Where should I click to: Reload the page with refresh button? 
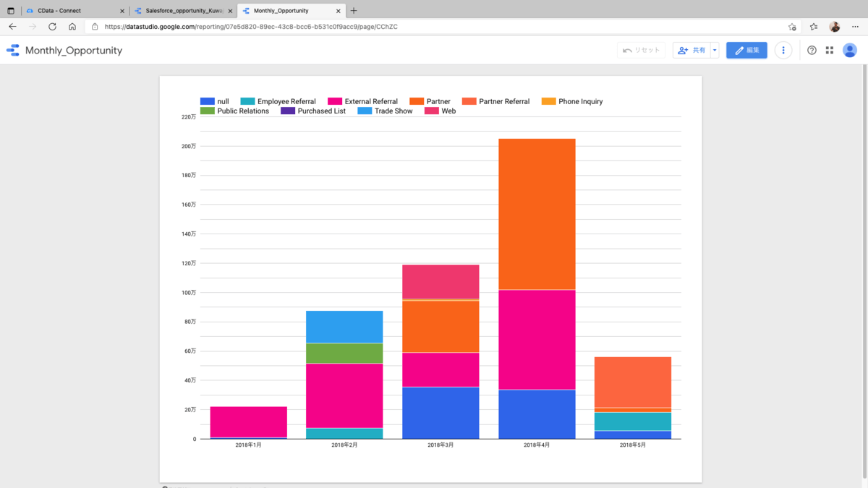(52, 27)
